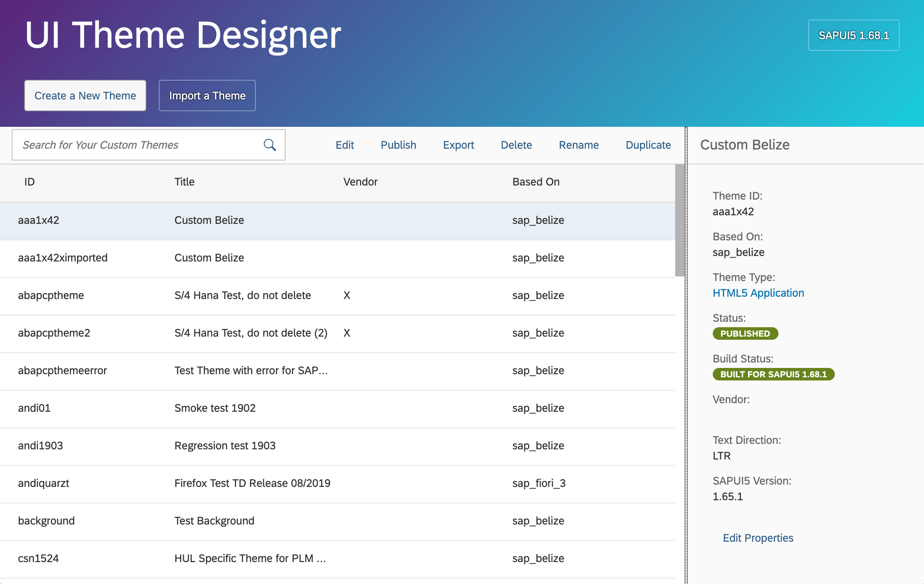The height and width of the screenshot is (584, 924).
Task: Click the table vertical scrollbar thumb
Action: pos(680,220)
